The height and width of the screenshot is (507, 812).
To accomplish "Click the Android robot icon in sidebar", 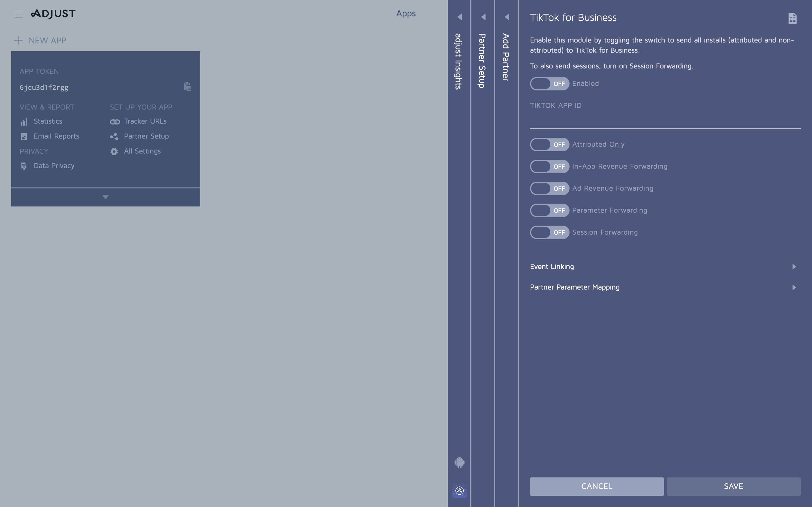I will pos(459,463).
